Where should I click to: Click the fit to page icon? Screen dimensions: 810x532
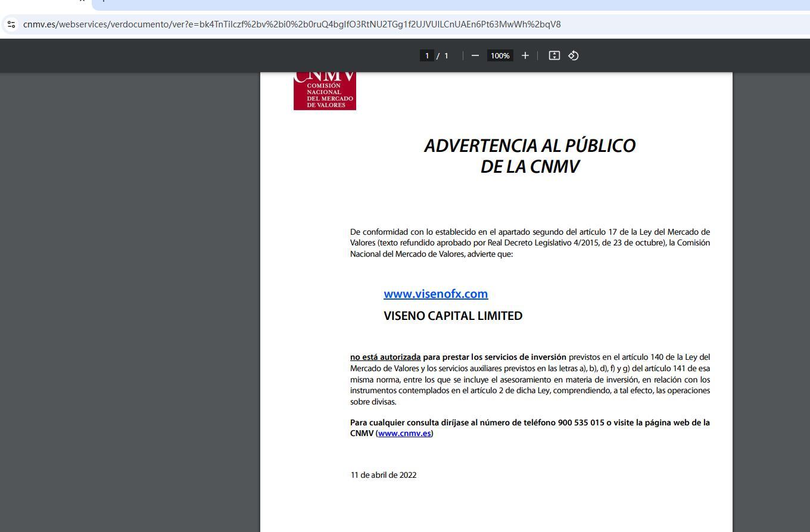(x=554, y=55)
